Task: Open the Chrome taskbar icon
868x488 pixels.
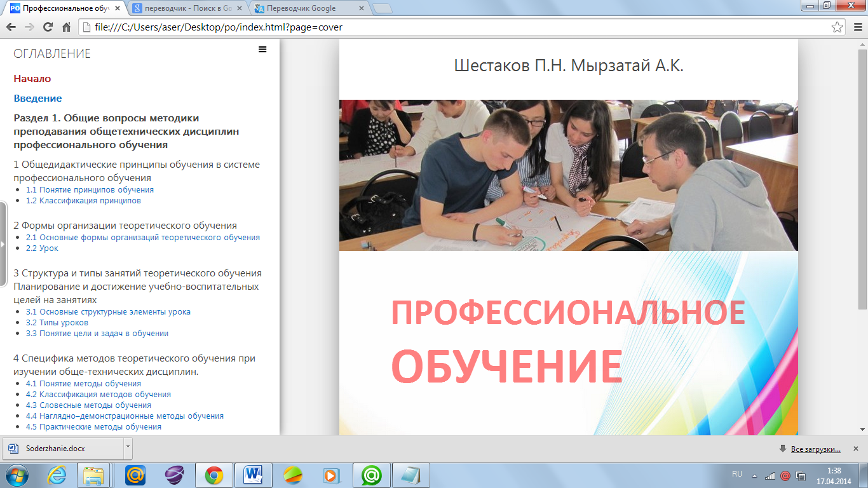Action: point(214,475)
